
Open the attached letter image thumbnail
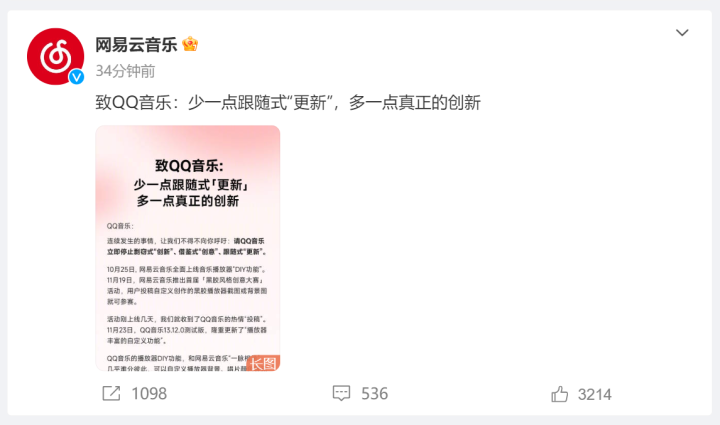click(188, 248)
